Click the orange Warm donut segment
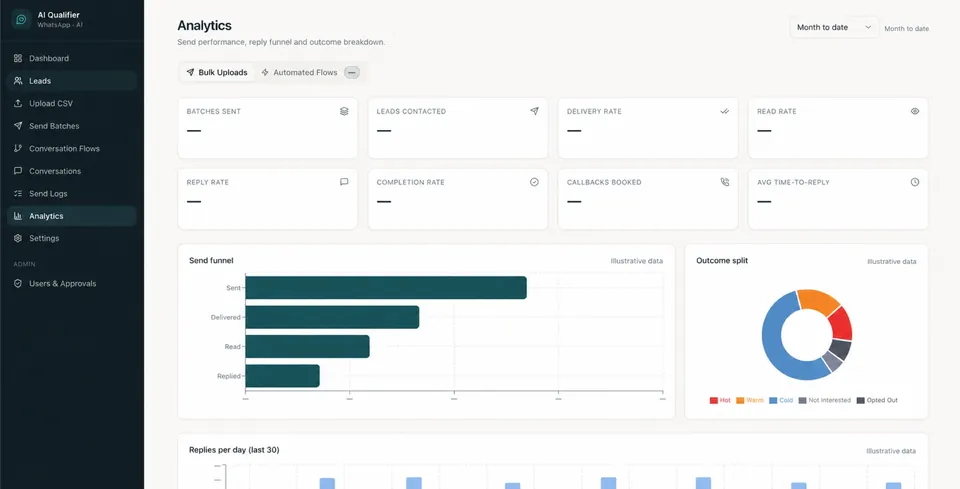Viewport: 960px width, 489px height. click(818, 300)
